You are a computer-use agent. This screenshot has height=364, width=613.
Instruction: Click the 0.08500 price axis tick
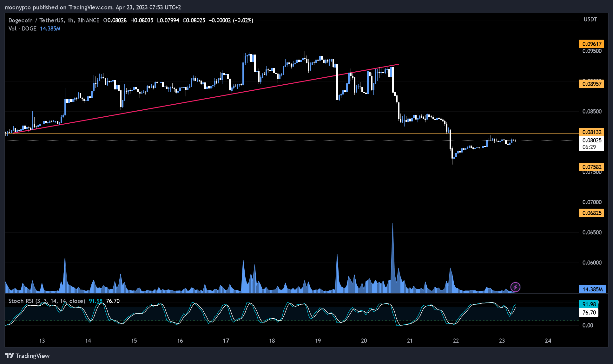[x=592, y=112]
